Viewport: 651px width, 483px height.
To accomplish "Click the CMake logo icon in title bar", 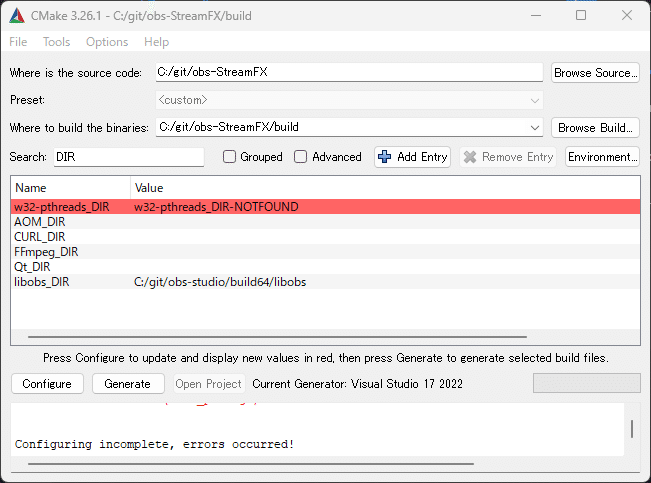I will point(17,16).
